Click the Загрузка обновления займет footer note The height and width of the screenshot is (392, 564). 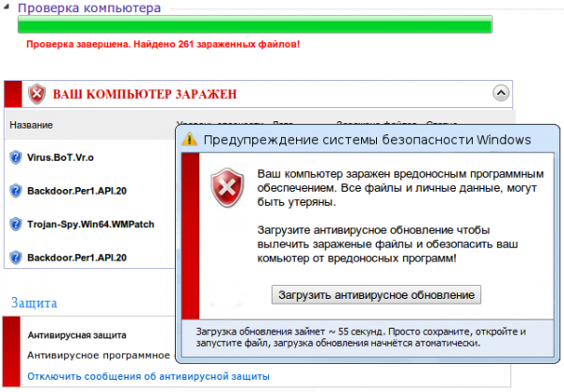361,337
